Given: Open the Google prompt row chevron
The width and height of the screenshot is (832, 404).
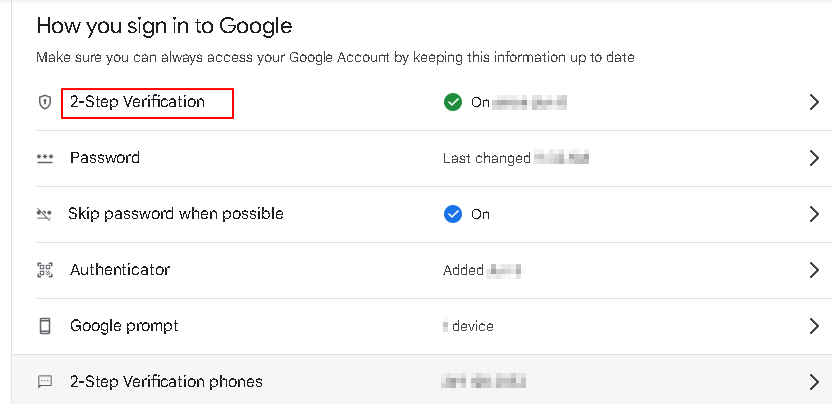Looking at the screenshot, I should (813, 326).
